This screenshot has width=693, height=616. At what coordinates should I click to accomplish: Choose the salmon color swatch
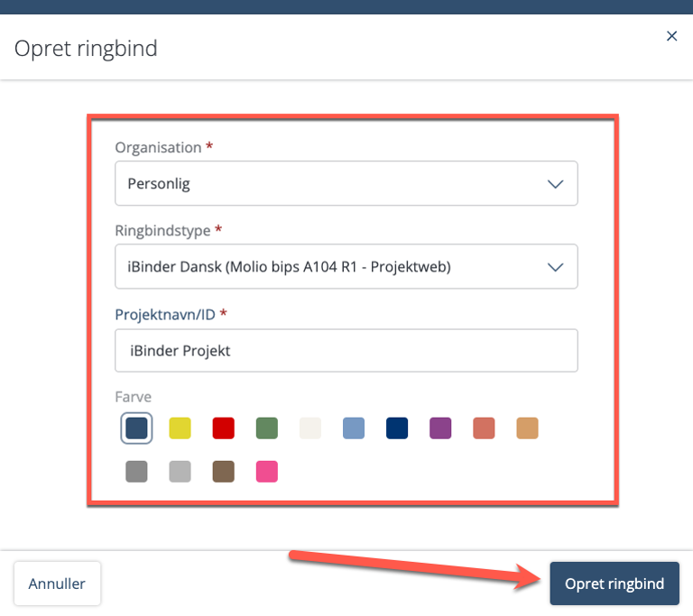(484, 428)
